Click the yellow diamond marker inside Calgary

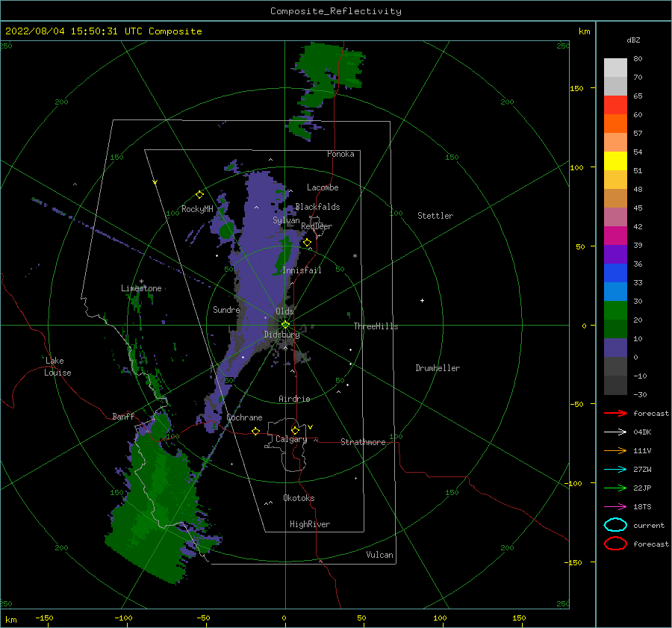pos(295,430)
